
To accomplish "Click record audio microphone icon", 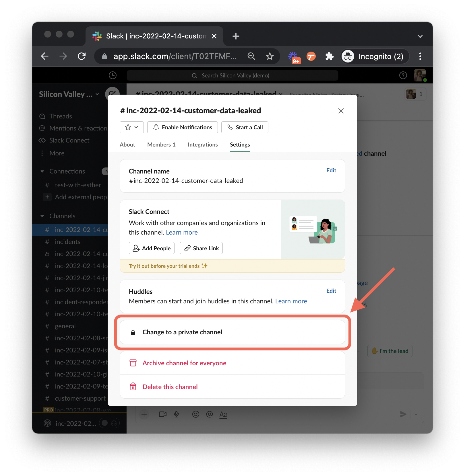I will tap(177, 414).
